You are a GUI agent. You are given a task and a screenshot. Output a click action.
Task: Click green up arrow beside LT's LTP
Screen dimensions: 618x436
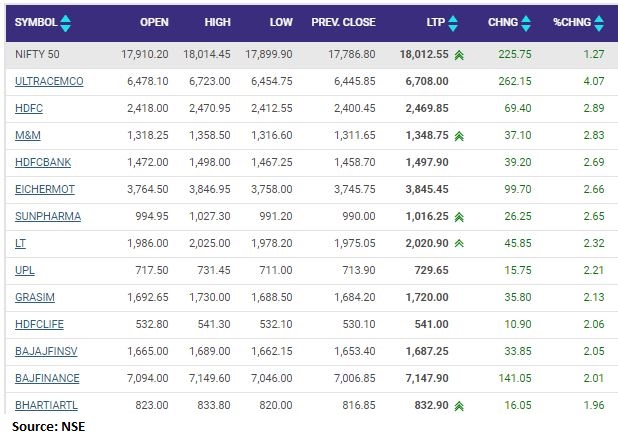[x=458, y=243]
